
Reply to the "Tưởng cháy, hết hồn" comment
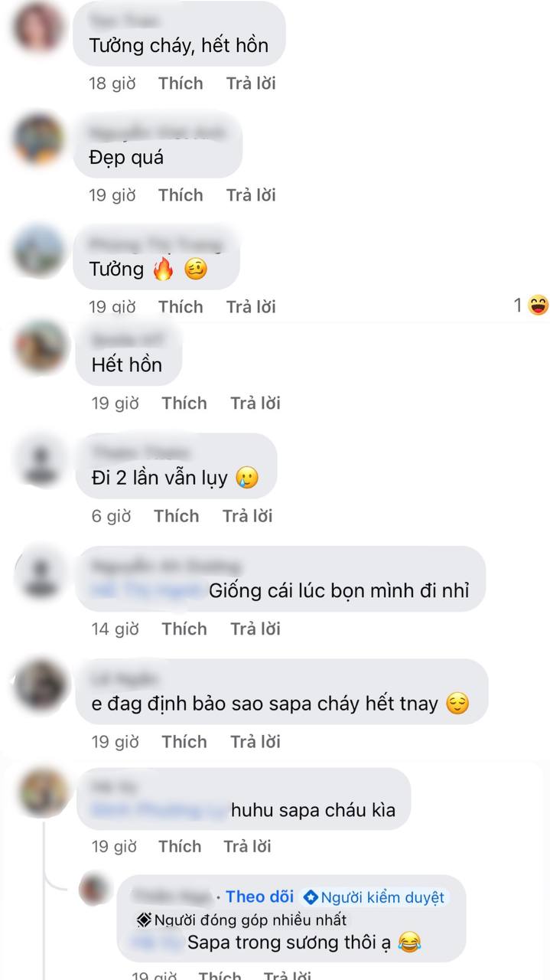251,83
